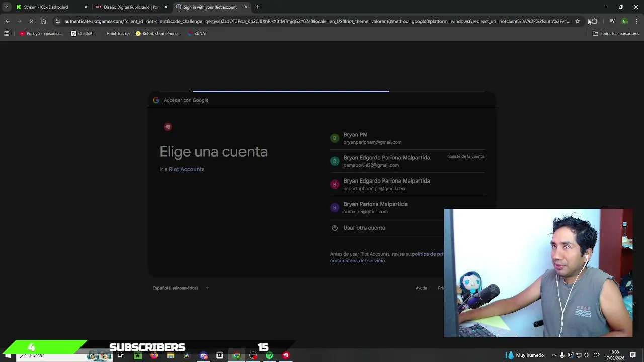Choose account importaphone.pe@gmail.com
Screen dimensions: 644x362
click(407, 185)
